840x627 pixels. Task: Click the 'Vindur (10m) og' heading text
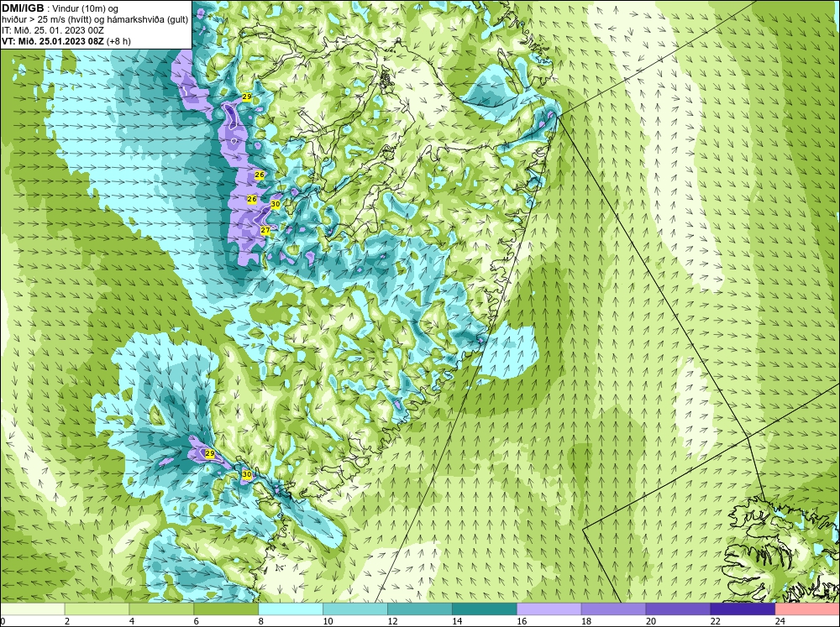pos(86,8)
